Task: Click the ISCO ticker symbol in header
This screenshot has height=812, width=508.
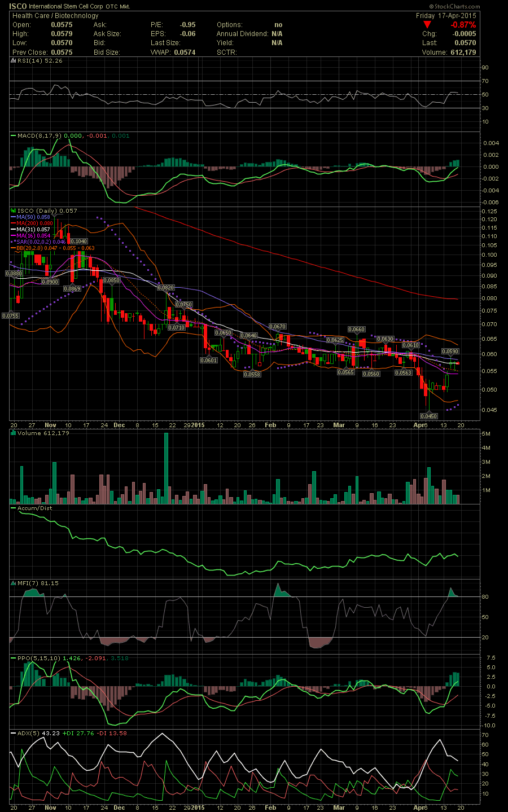Action: (18, 6)
